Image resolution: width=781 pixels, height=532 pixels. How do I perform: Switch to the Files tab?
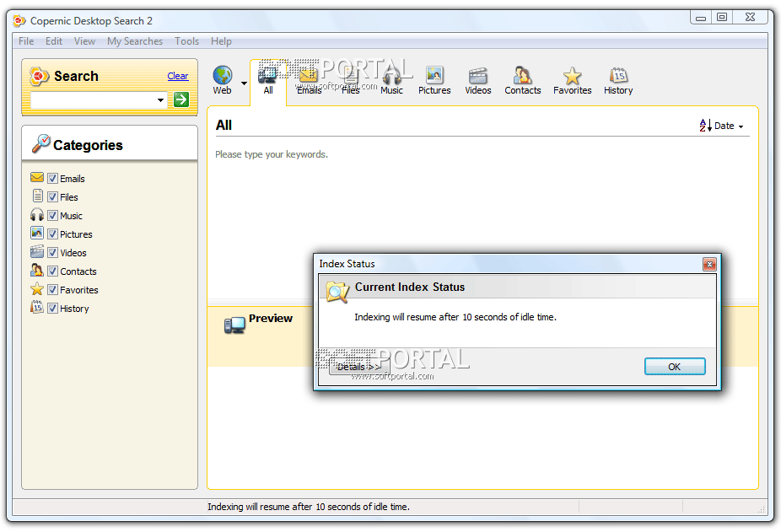pyautogui.click(x=351, y=80)
